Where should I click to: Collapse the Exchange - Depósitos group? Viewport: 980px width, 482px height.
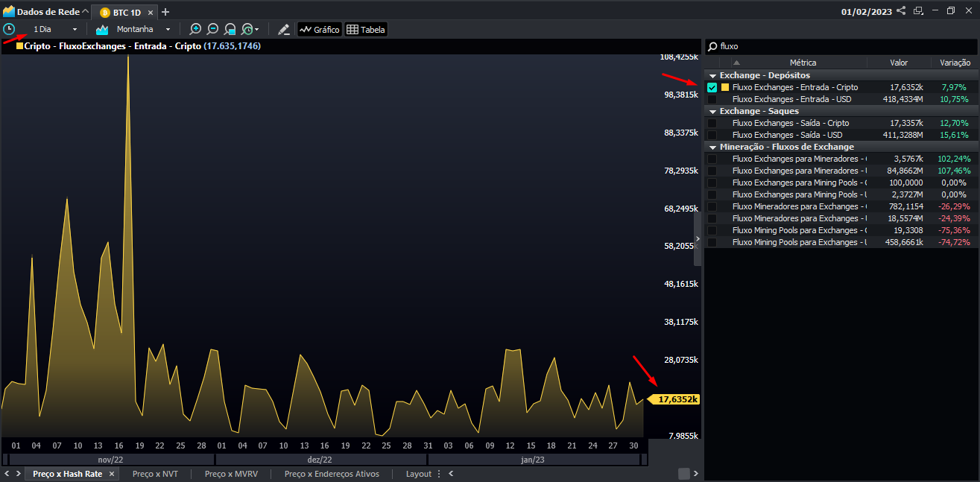(x=712, y=75)
